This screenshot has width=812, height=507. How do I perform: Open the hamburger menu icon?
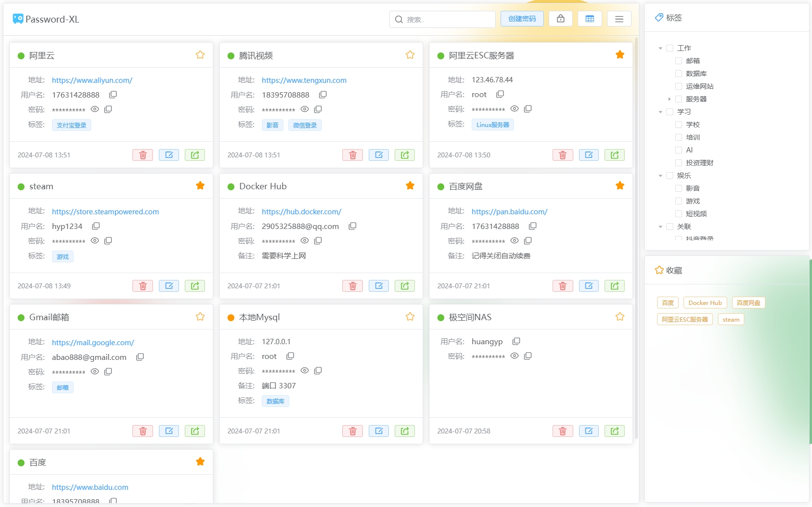pos(619,19)
